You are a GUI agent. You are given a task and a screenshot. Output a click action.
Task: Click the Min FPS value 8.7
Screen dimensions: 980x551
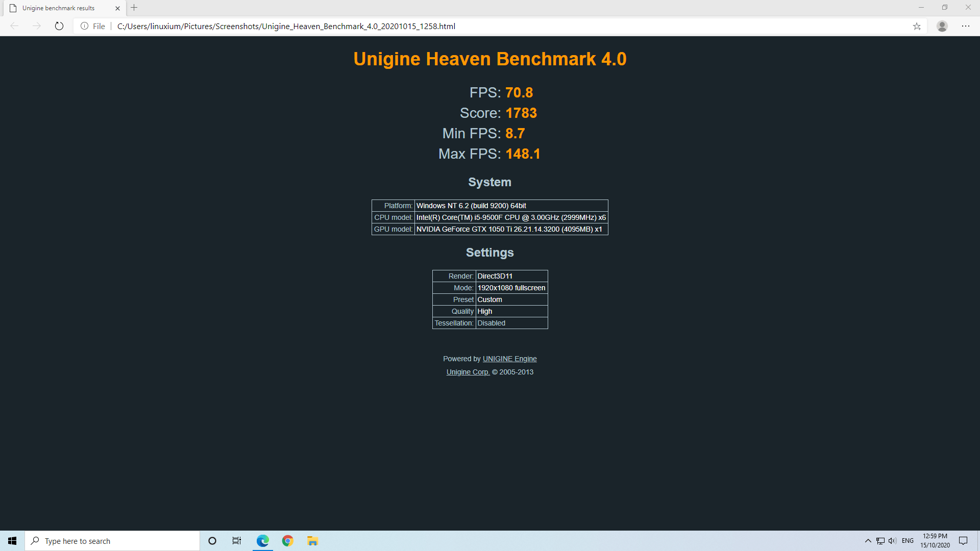pyautogui.click(x=515, y=133)
